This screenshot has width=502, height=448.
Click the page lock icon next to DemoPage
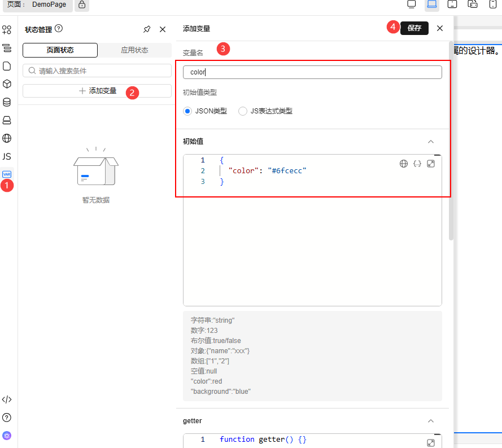82,5
